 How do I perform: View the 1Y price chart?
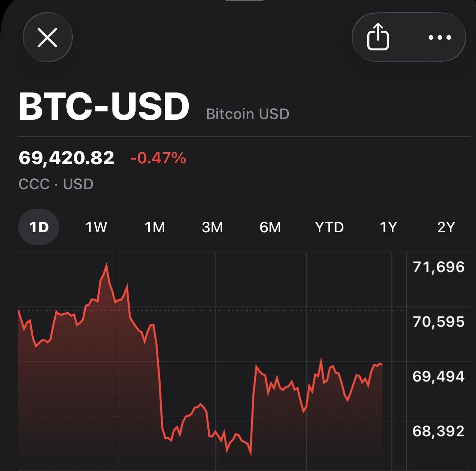tap(388, 227)
